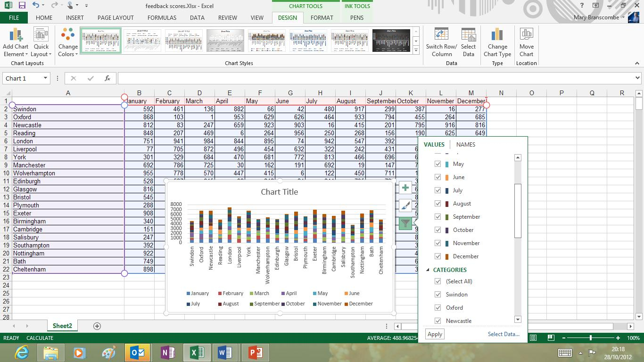Image resolution: width=644 pixels, height=362 pixels.
Task: Click the Select Data link in the filter pane
Action: coord(504,334)
